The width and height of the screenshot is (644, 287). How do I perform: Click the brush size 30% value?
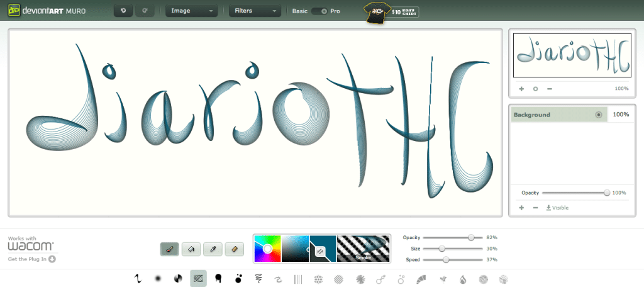(492, 249)
